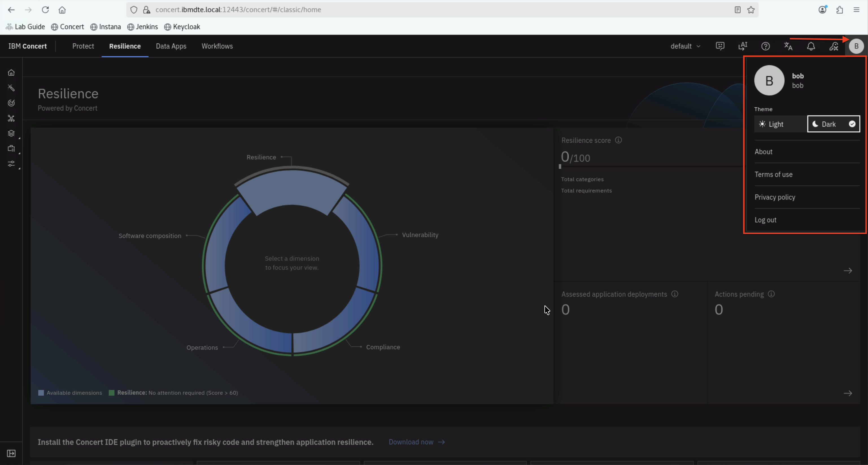Viewport: 868px width, 465px height.
Task: Open the notifications bell icon
Action: tap(811, 46)
